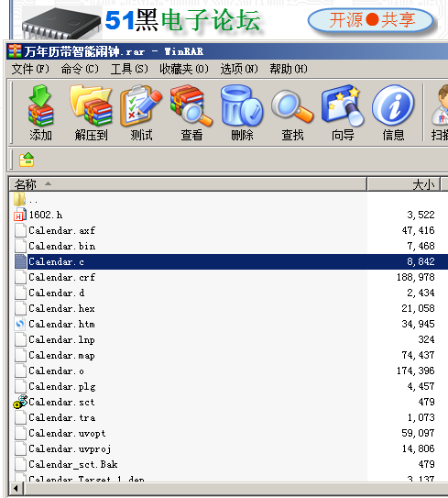
Task: Click the Extract To (解压到) icon
Action: point(91,113)
